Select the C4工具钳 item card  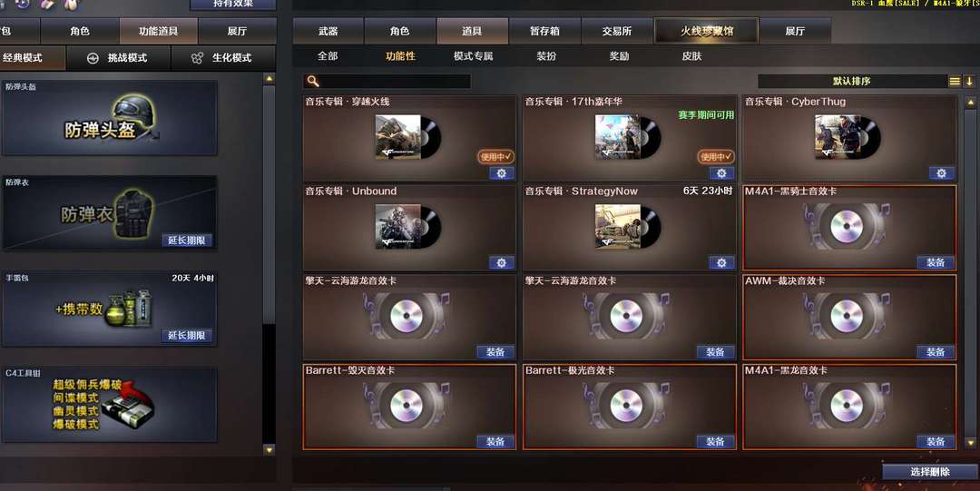coord(110,404)
